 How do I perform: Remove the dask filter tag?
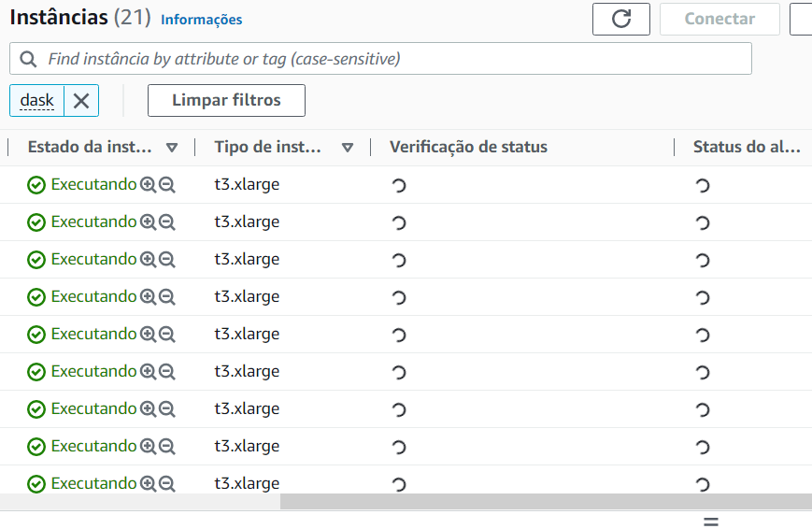[x=81, y=101]
